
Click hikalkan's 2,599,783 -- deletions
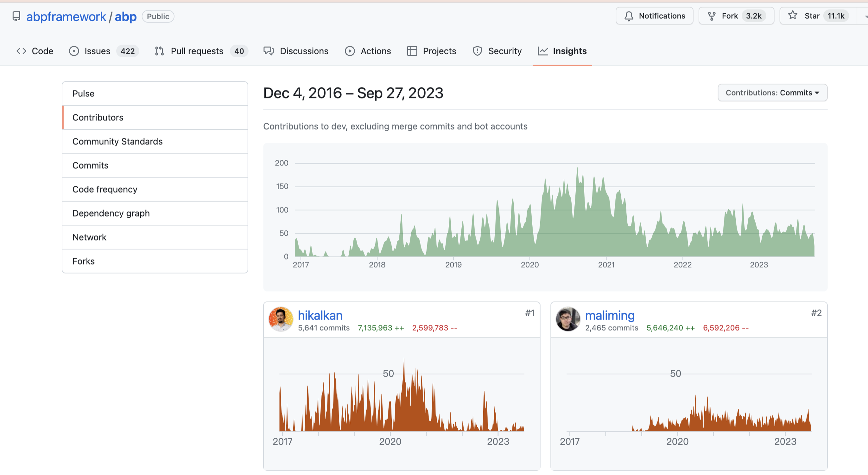point(435,328)
